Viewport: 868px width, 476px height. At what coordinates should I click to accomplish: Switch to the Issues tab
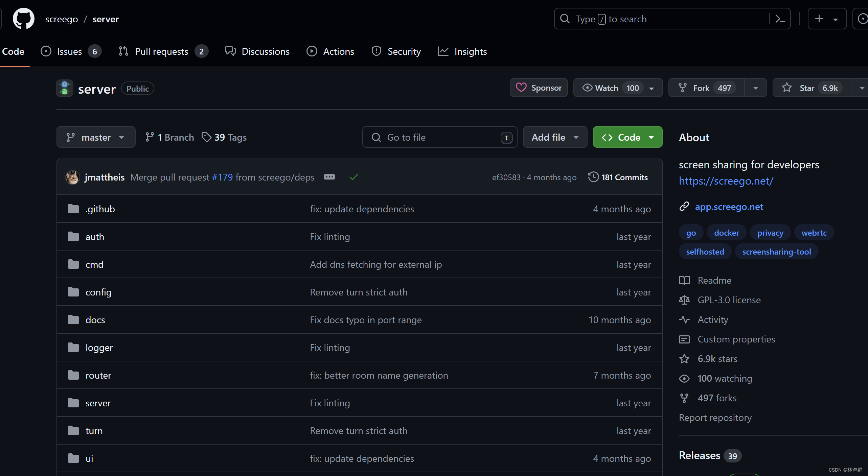pyautogui.click(x=71, y=51)
